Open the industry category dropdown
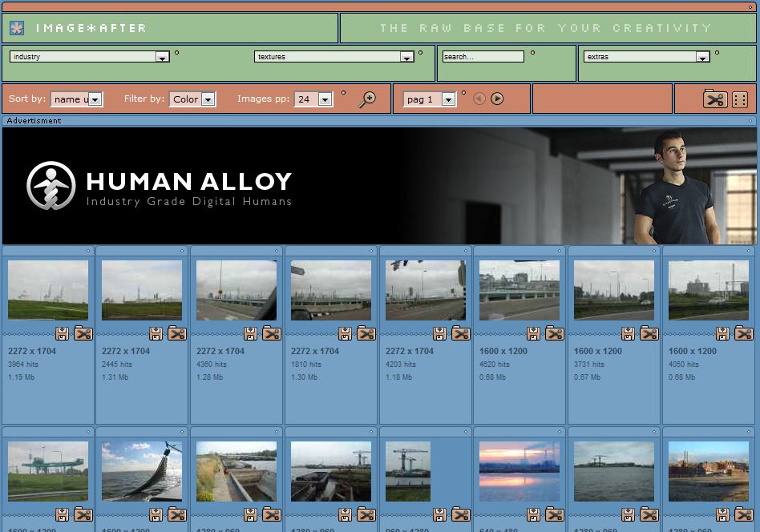Image resolution: width=760 pixels, height=532 pixels. 90,57
